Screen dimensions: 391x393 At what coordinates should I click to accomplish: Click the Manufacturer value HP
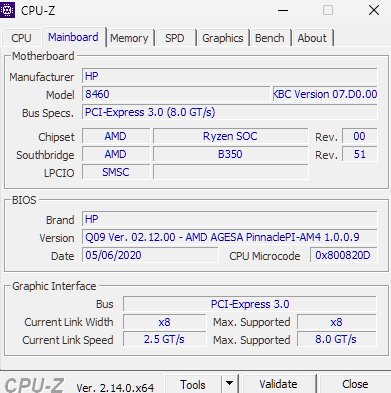(230, 76)
